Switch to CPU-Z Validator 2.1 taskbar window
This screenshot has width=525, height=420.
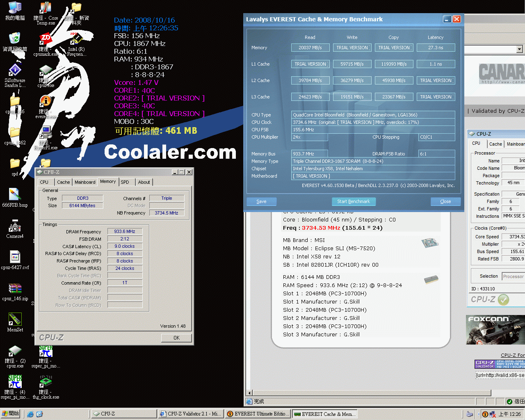point(191,414)
